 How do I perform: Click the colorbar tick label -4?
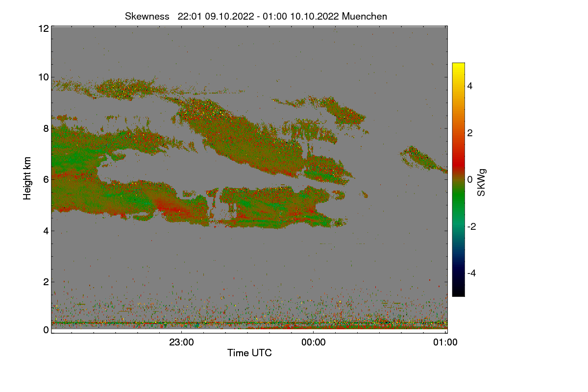[472, 273]
